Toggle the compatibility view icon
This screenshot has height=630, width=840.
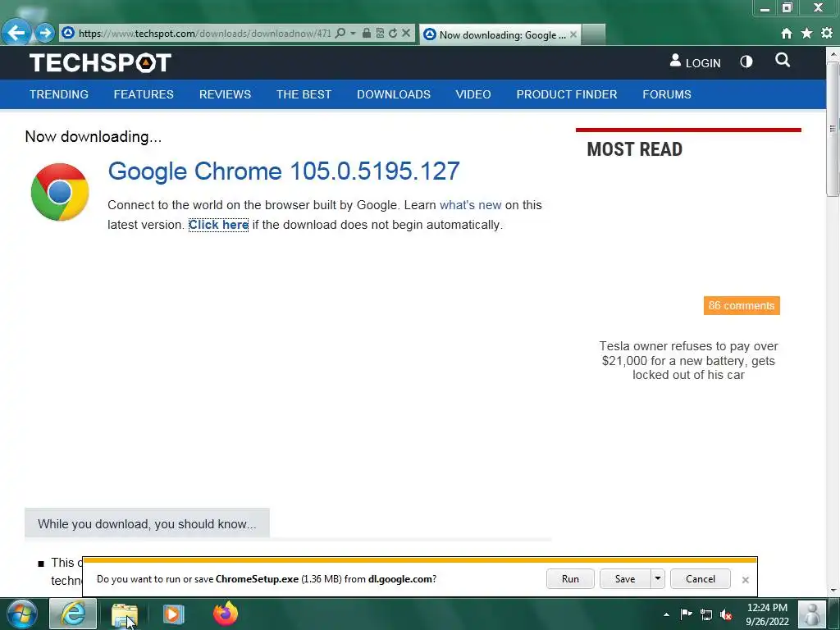(380, 33)
